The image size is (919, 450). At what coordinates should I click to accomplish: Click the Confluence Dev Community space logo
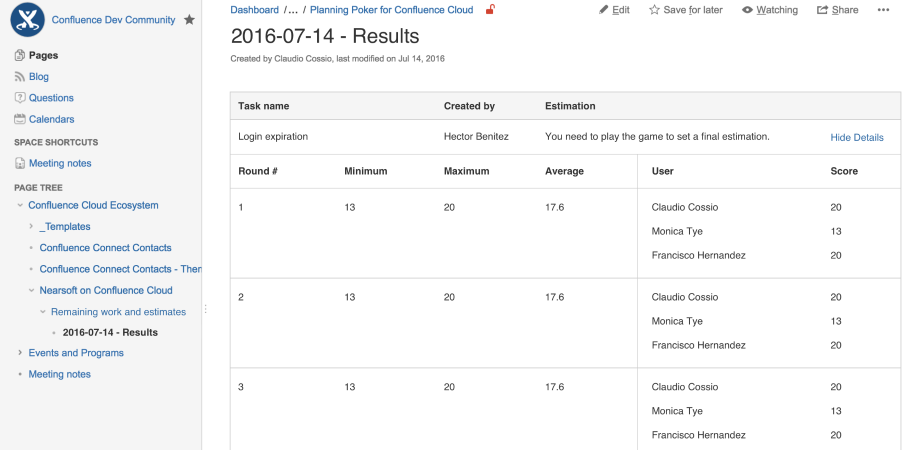click(x=28, y=20)
